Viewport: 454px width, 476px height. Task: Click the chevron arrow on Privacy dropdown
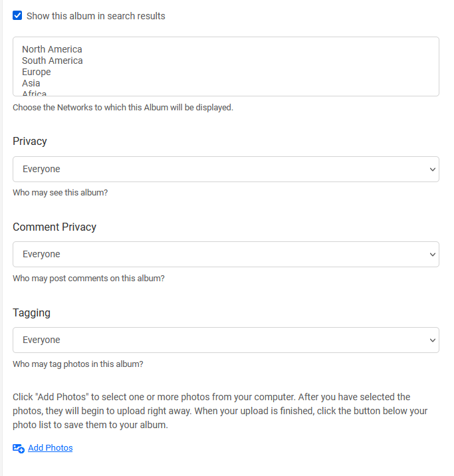click(x=433, y=170)
